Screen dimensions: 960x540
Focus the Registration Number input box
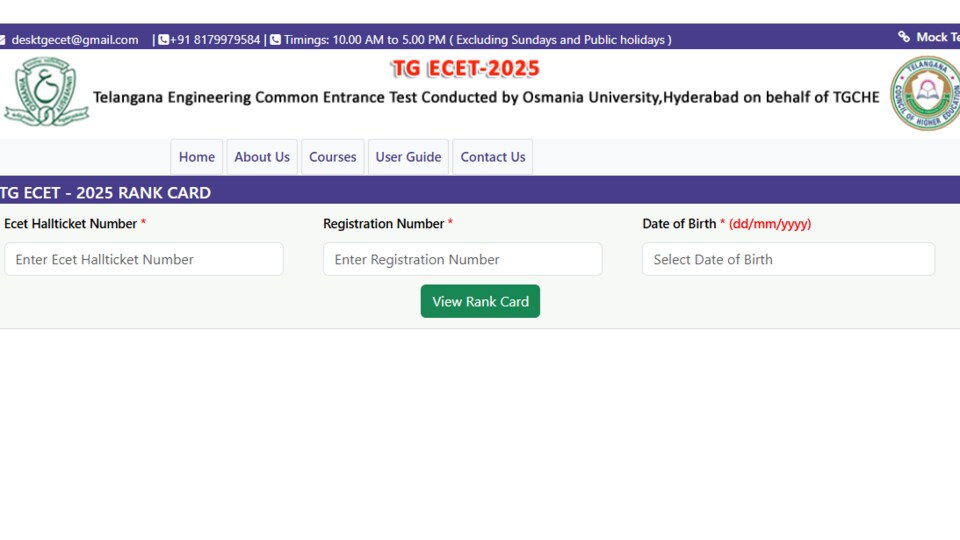click(463, 259)
